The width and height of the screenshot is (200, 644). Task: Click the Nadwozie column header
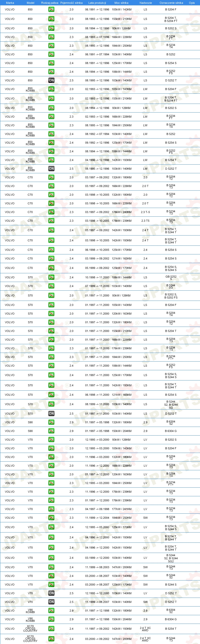click(x=146, y=3)
